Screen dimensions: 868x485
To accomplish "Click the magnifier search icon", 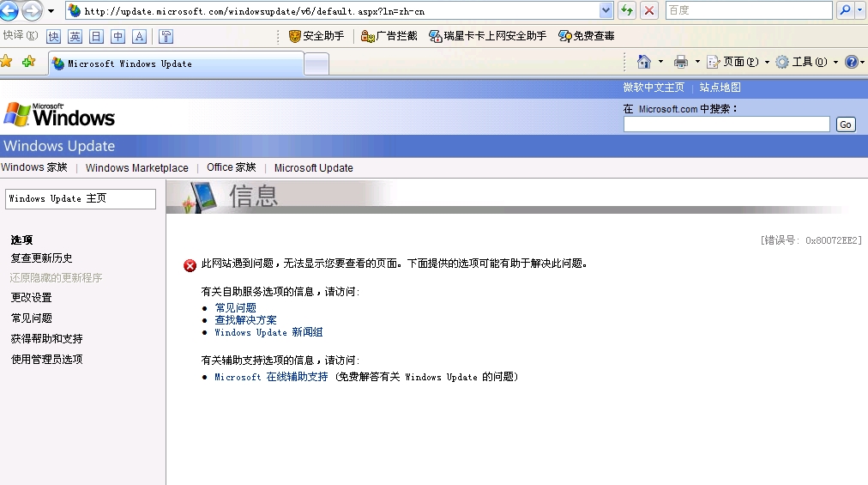I will (x=845, y=10).
